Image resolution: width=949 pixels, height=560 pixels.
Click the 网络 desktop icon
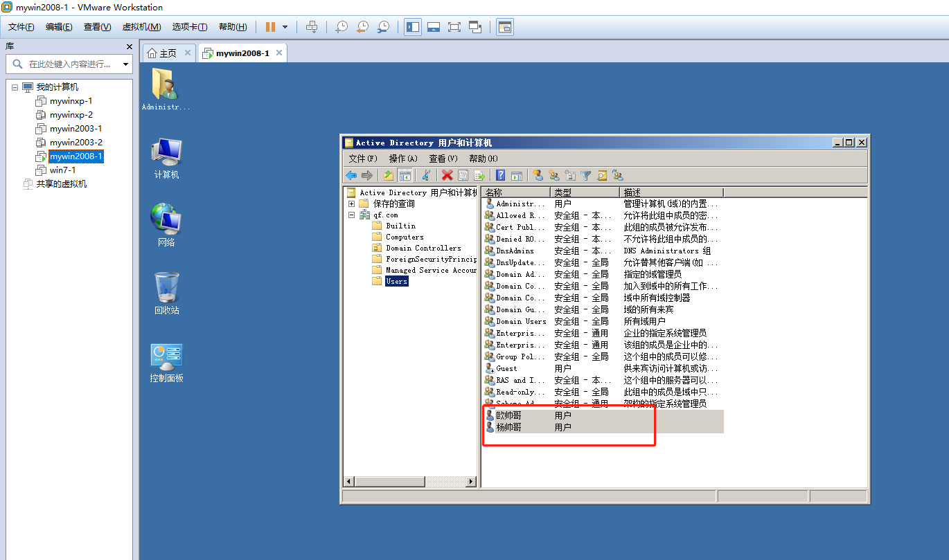166,225
